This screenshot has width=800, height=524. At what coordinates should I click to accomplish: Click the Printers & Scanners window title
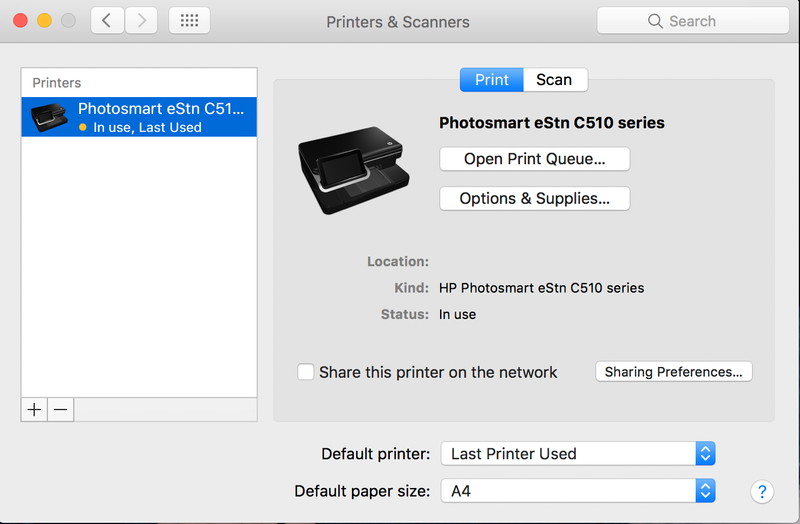(x=398, y=22)
